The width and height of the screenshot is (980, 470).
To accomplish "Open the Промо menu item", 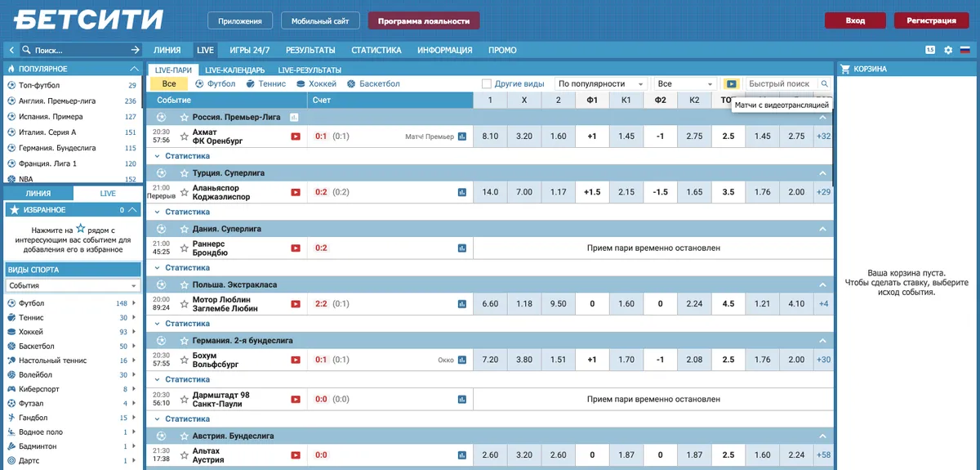I will coord(502,50).
